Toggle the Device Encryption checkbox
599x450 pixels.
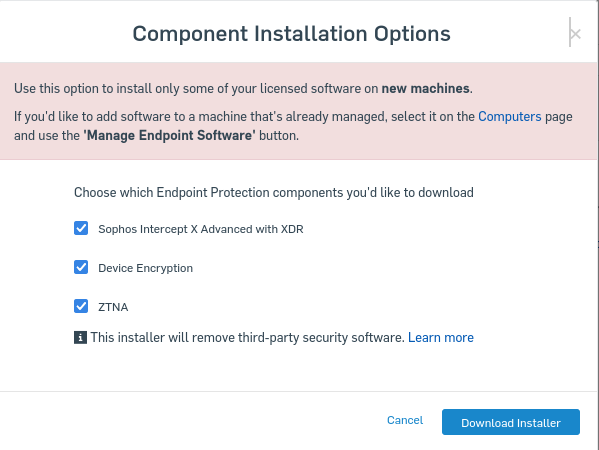coord(81,267)
